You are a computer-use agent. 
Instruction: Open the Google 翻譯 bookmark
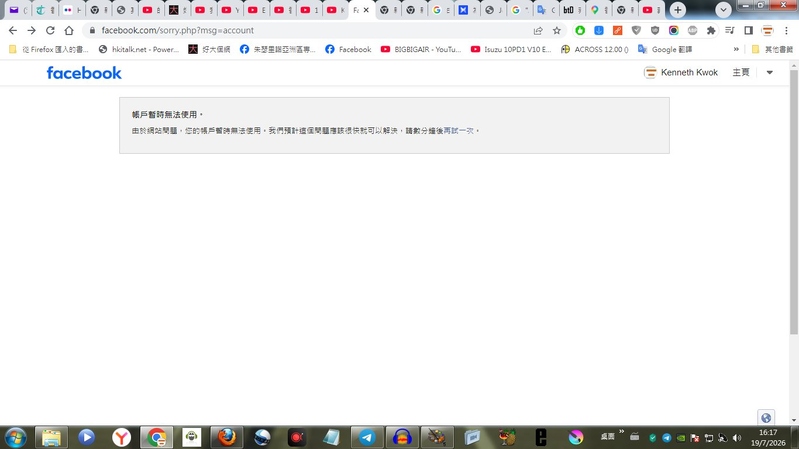coord(665,49)
